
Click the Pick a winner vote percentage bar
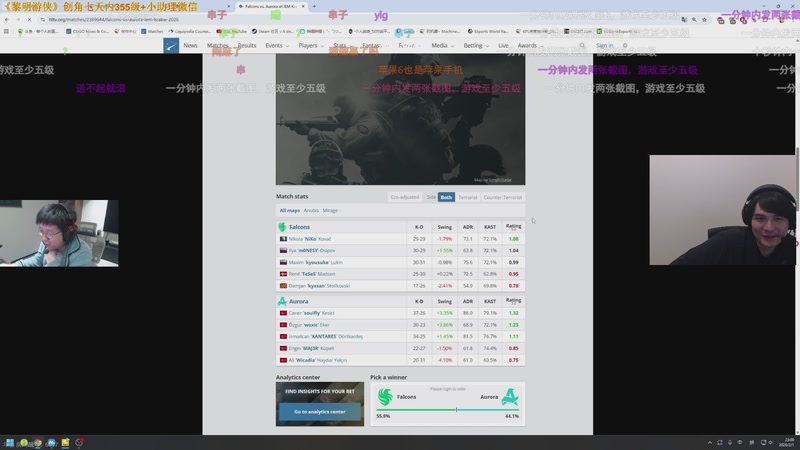pos(447,410)
